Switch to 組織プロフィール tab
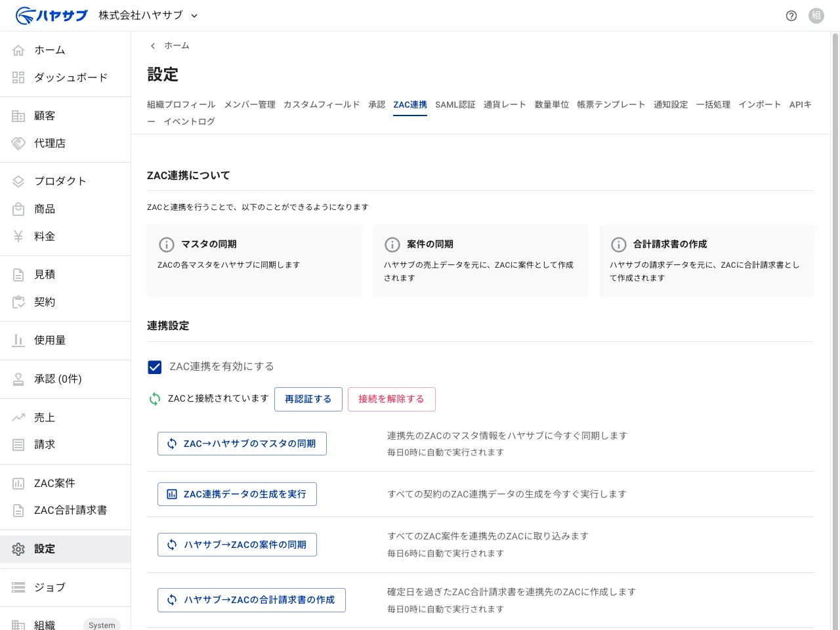The width and height of the screenshot is (840, 630). coord(181,104)
